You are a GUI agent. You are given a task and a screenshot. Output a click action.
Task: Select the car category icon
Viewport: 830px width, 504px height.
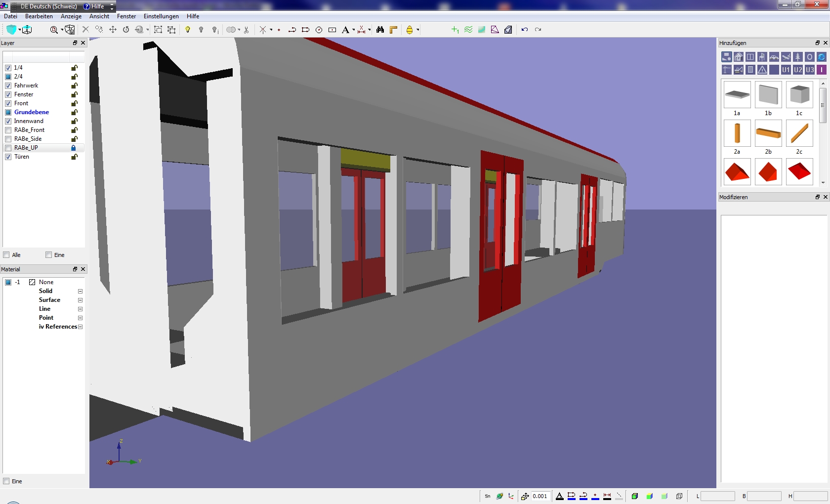(774, 57)
